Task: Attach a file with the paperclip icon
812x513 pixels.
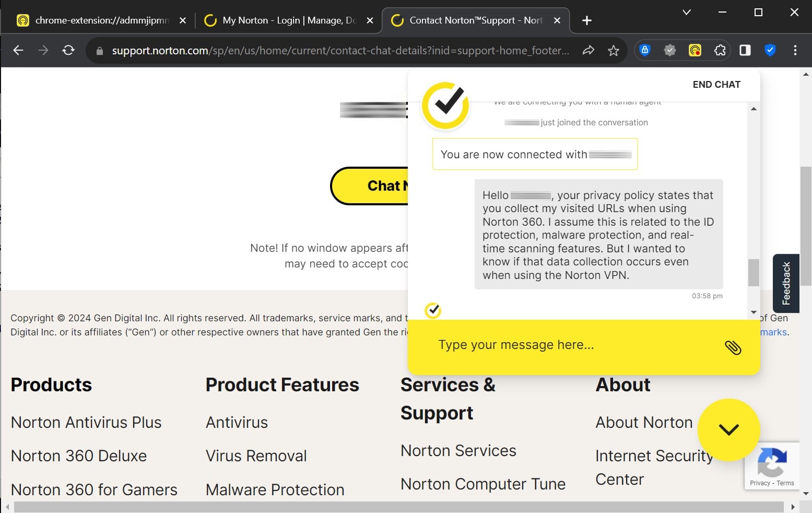Action: click(x=733, y=347)
